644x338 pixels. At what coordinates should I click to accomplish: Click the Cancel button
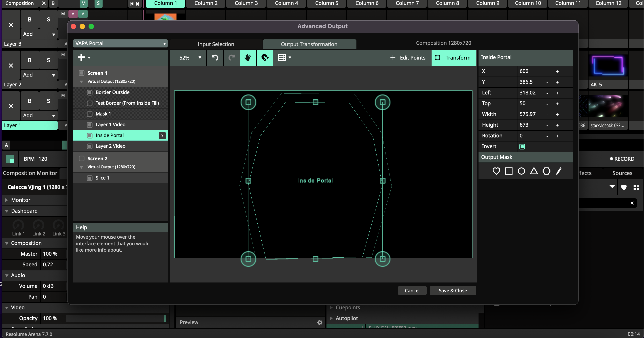coord(412,291)
